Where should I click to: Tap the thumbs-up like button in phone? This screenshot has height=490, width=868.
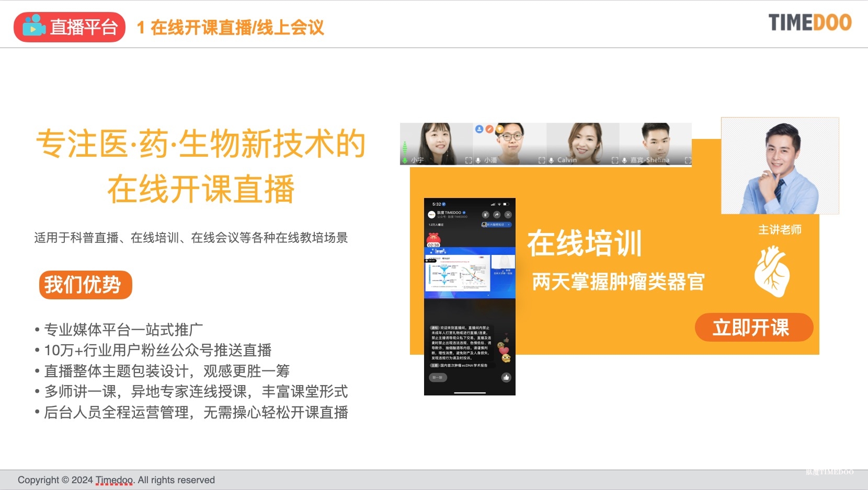coord(506,378)
